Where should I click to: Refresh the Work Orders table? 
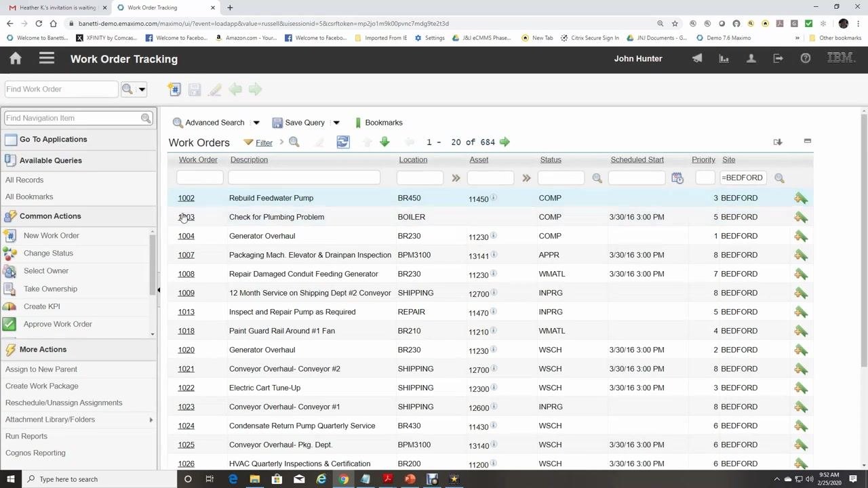tap(343, 142)
